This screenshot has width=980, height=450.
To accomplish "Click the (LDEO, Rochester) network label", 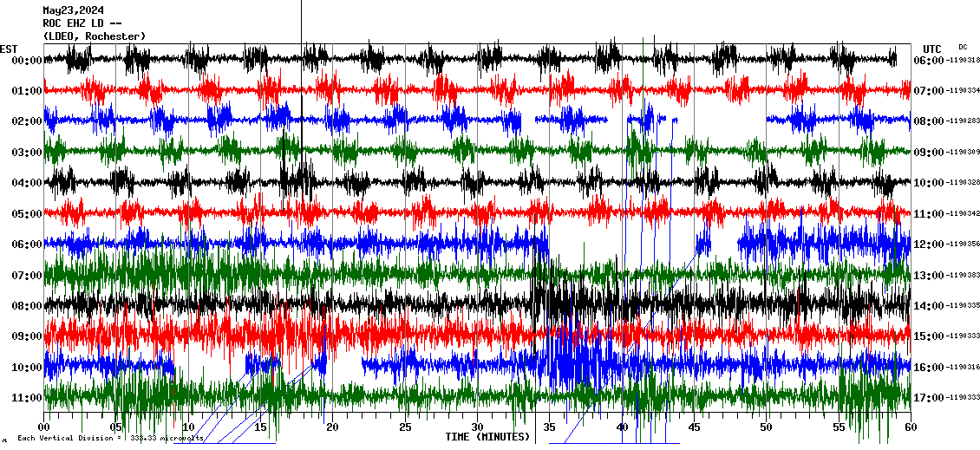I will (x=94, y=36).
